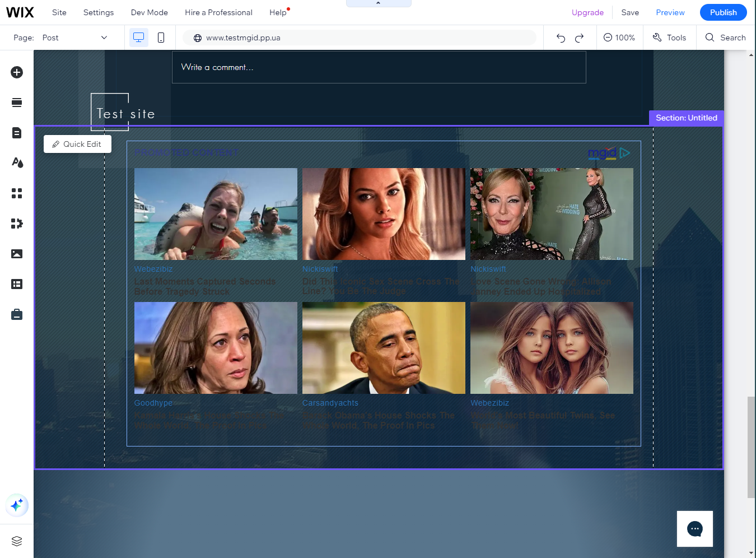This screenshot has width=756, height=558.
Task: Open the Dev Mode menu
Action: pyautogui.click(x=149, y=12)
